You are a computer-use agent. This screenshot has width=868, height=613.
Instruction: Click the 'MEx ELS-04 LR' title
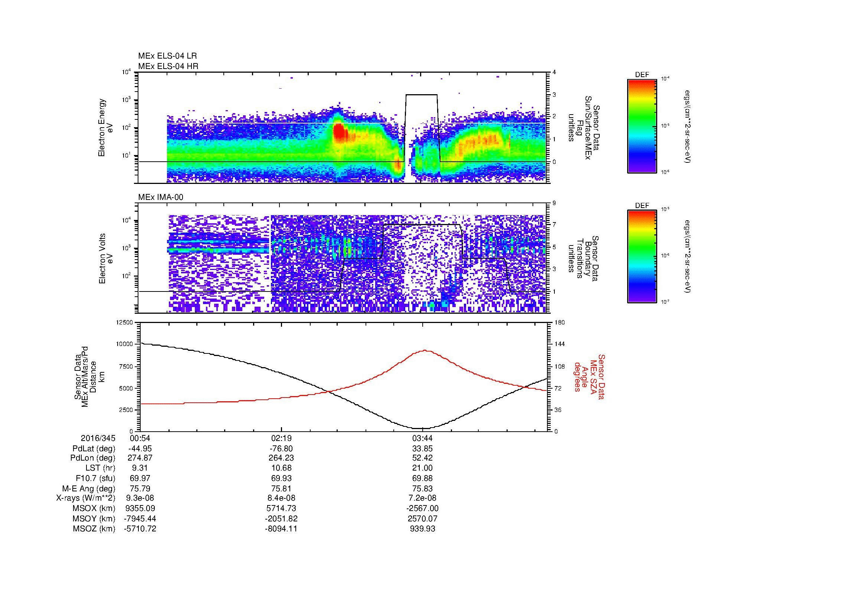(x=167, y=56)
